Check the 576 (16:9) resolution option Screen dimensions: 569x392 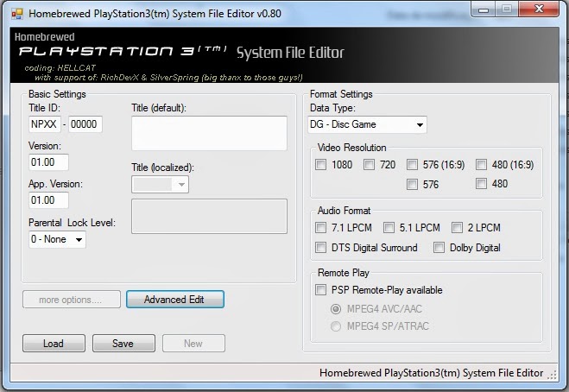412,164
